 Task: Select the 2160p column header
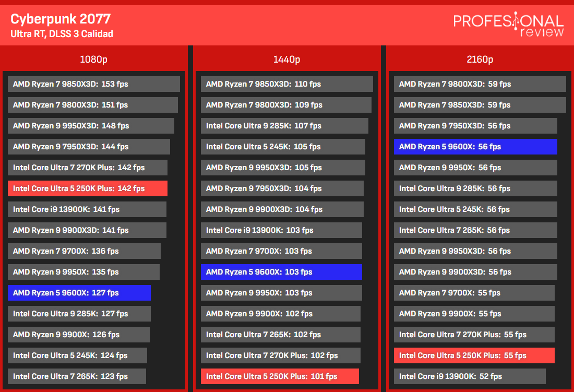(x=480, y=60)
